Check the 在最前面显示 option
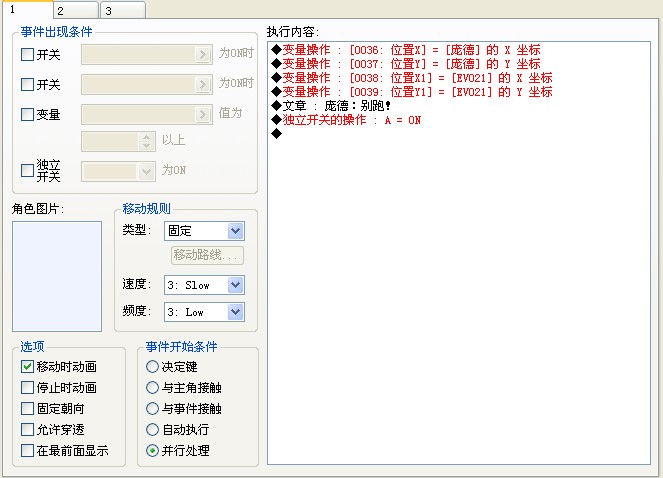663x478 pixels. tap(27, 451)
